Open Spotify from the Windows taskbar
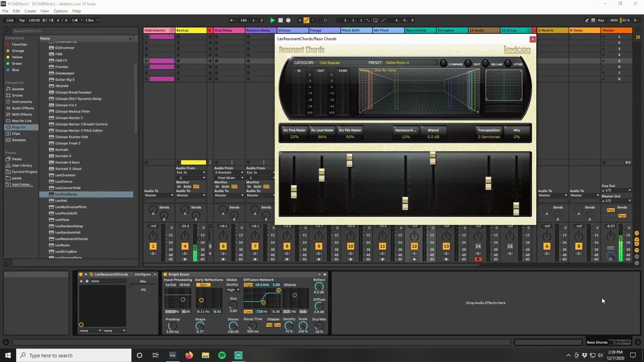Screen dimensions: 644x362 pos(222,355)
